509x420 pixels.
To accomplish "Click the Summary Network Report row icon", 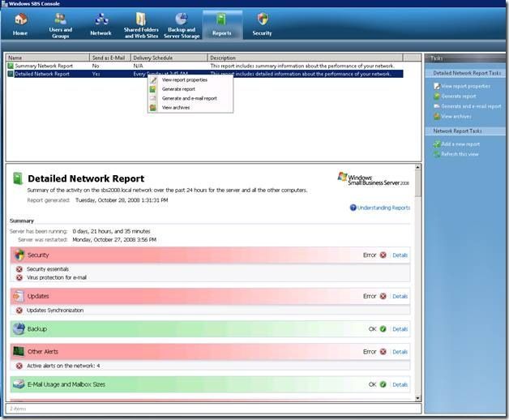I will (x=11, y=66).
